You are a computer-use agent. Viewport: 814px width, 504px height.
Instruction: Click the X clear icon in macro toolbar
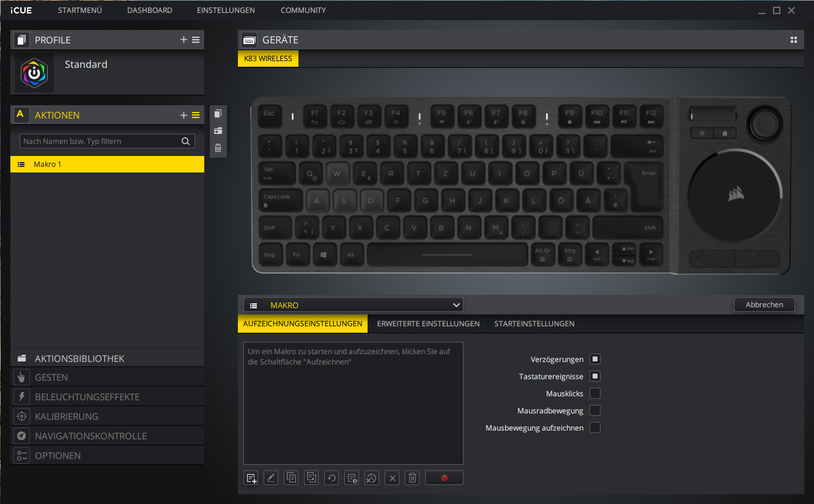(x=392, y=478)
